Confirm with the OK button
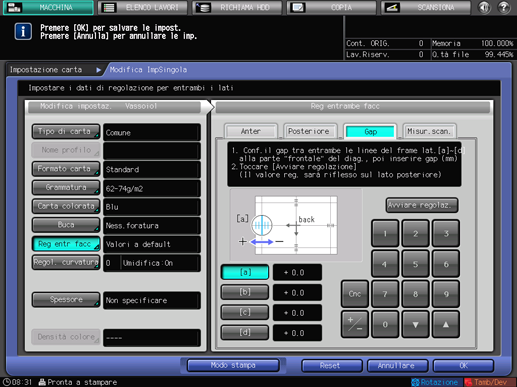 [463, 366]
